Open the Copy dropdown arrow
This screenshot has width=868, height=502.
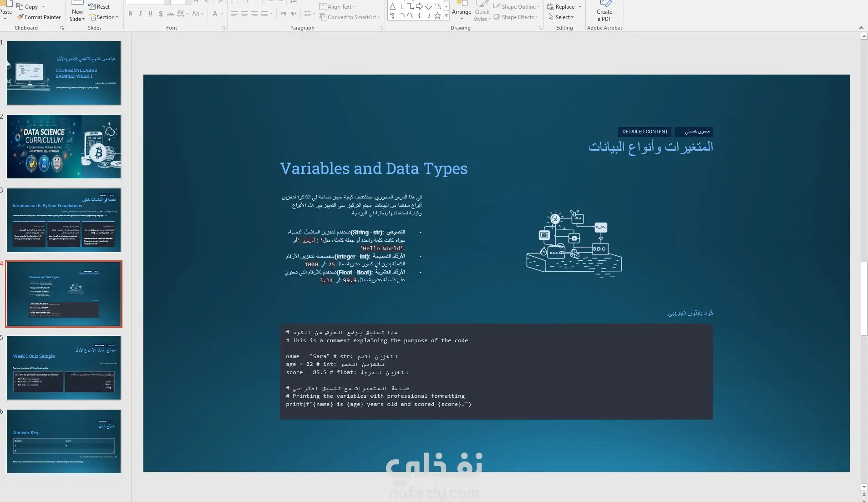[44, 6]
